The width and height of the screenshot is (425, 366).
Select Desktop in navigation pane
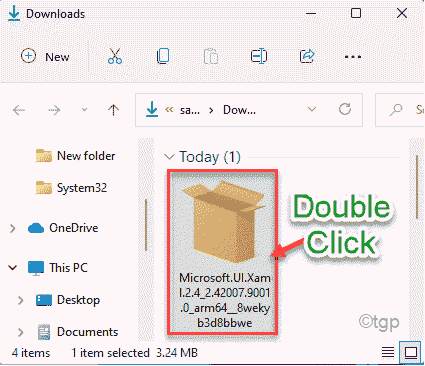(68, 300)
